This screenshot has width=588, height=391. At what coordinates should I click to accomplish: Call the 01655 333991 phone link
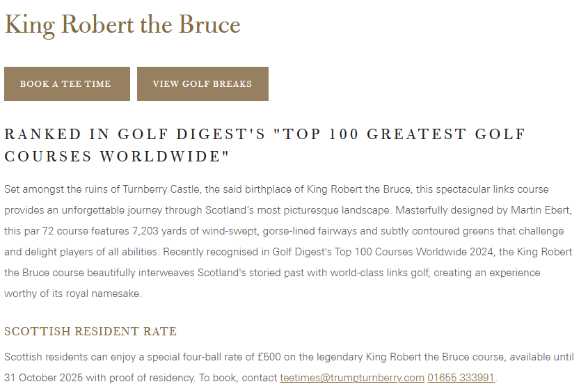tap(461, 378)
